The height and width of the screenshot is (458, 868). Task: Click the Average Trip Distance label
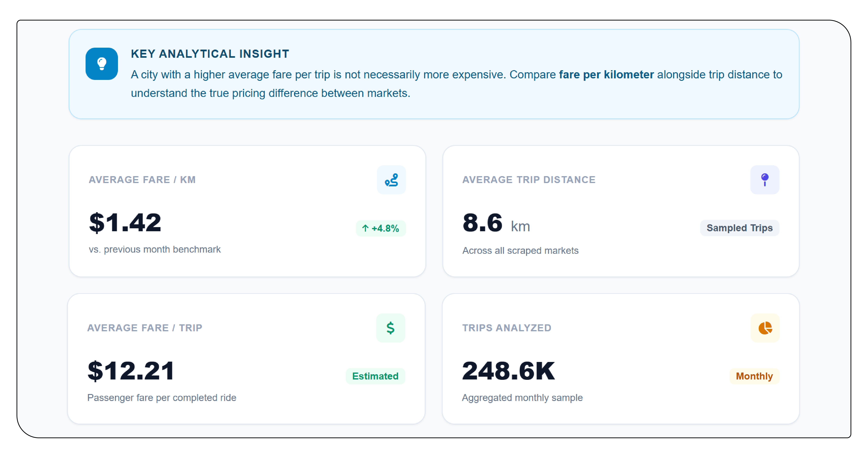click(x=529, y=180)
